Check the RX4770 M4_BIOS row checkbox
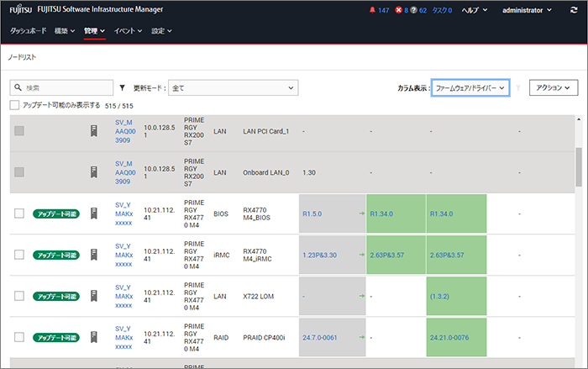 pyautogui.click(x=19, y=213)
